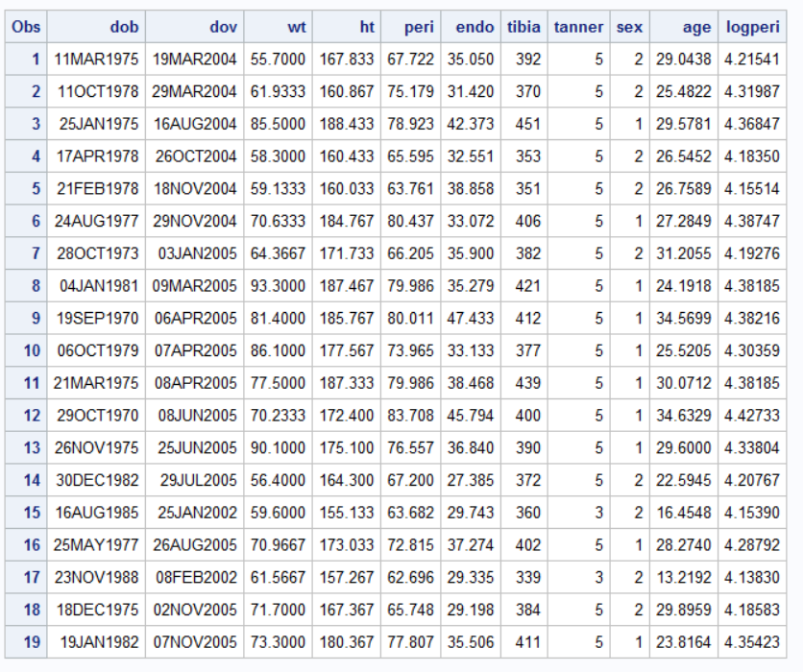Click the sex column header
This screenshot has width=803, height=672.
click(x=629, y=28)
